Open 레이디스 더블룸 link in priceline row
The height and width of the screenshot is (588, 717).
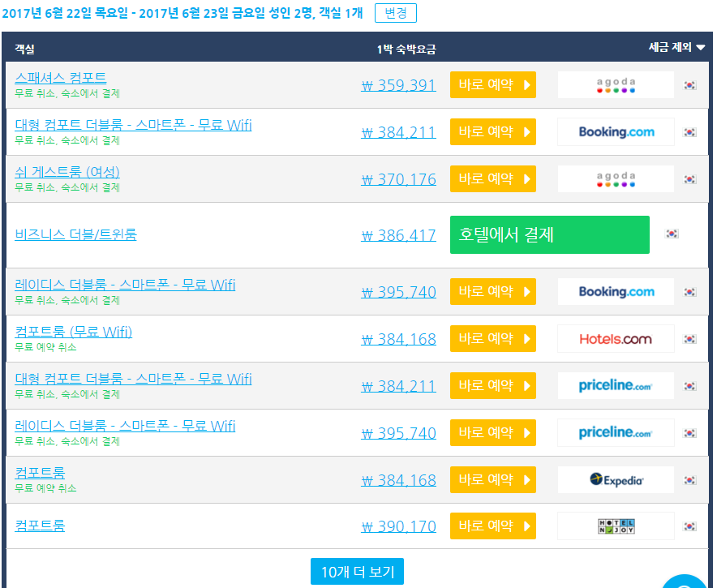click(x=125, y=426)
